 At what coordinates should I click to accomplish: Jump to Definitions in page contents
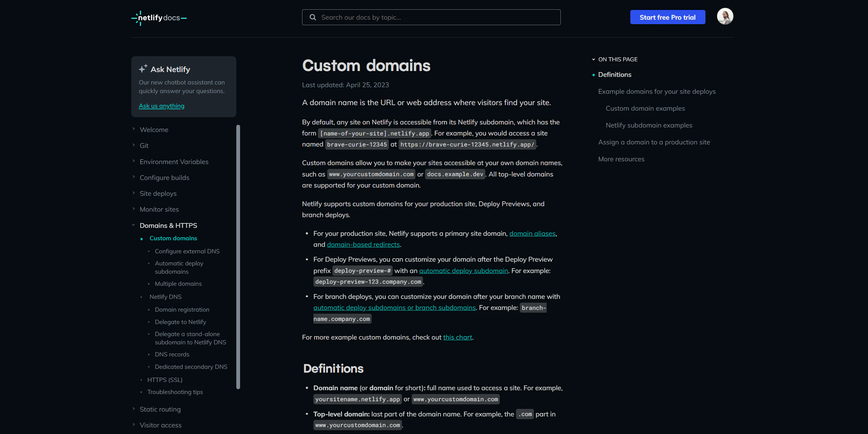[614, 74]
